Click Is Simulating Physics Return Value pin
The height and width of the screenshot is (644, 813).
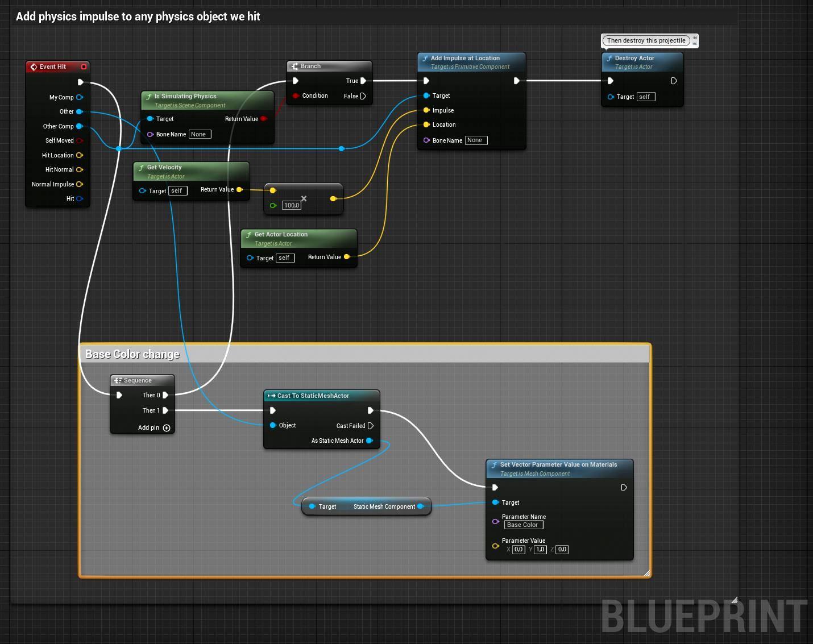264,119
